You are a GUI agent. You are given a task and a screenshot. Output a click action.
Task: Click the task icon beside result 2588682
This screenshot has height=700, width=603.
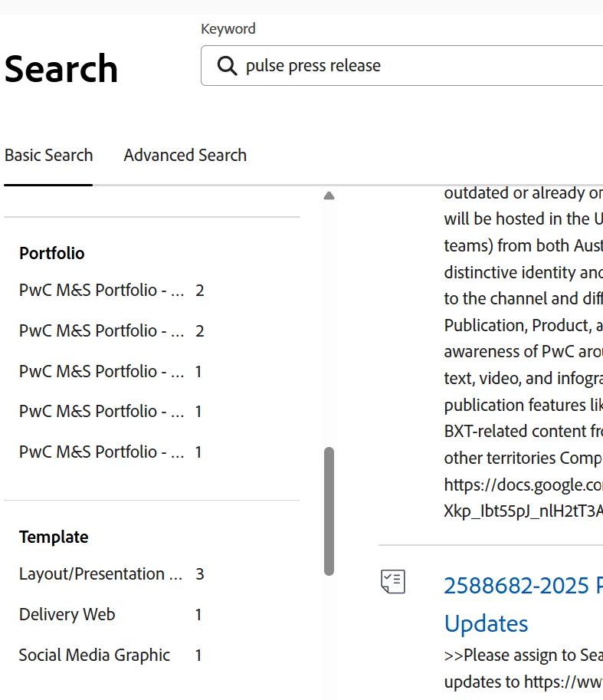click(393, 582)
